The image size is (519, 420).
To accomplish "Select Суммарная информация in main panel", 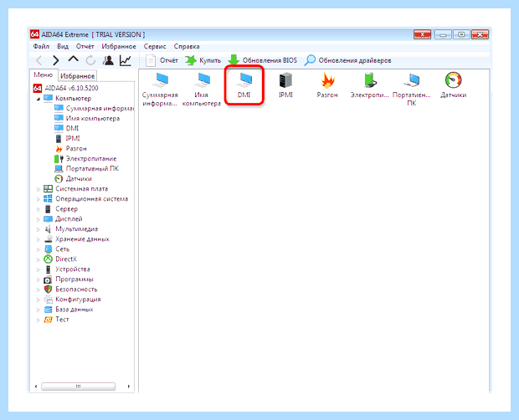I will 160,89.
